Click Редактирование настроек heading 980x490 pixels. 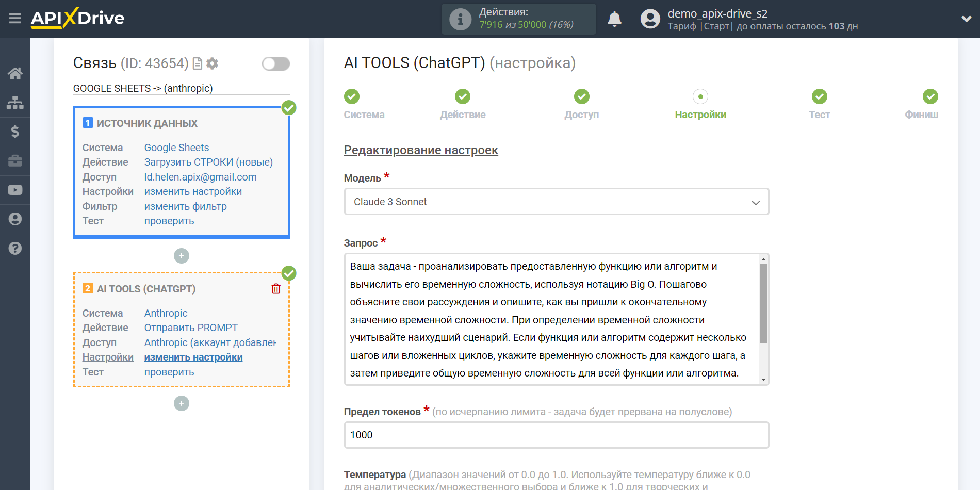pos(421,150)
